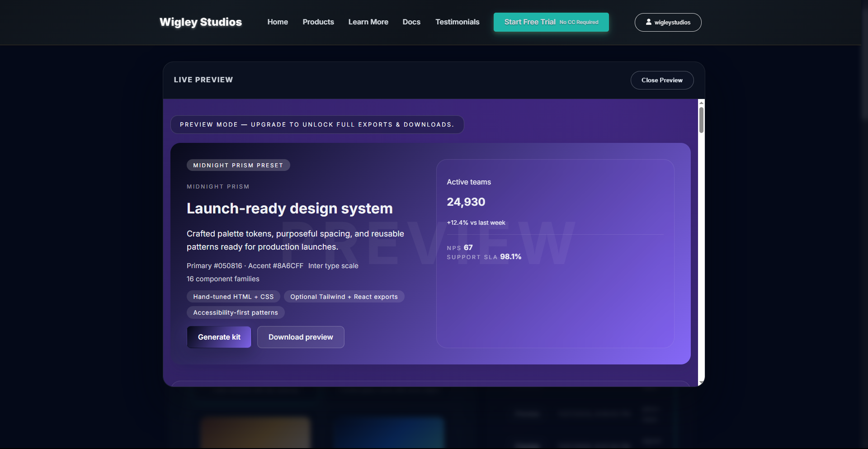Click the Hand-tuned HTML + CSS tag
Viewport: 868px width, 449px height.
(x=233, y=297)
